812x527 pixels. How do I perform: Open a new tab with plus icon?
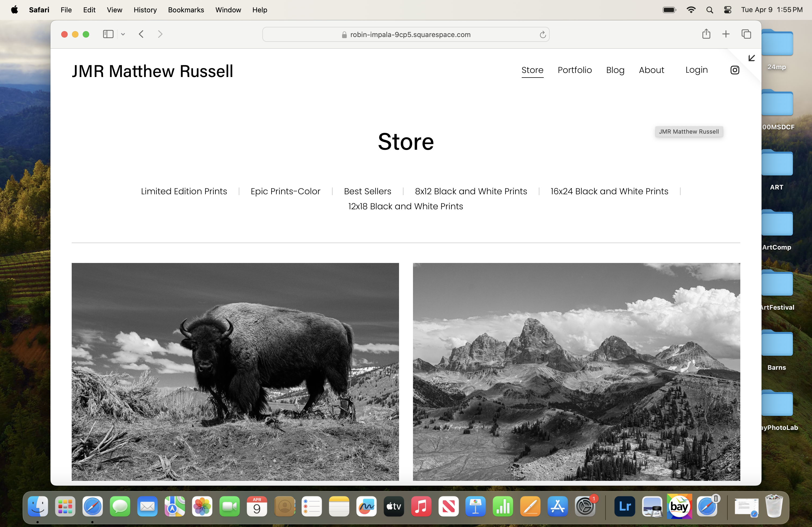tap(726, 34)
